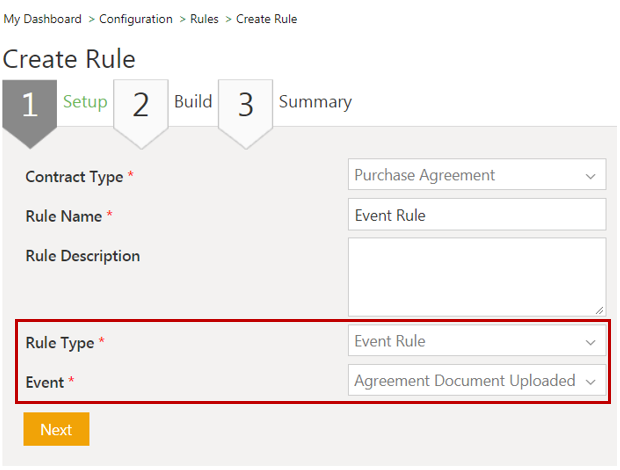Focus the Rule Name text field
The height and width of the screenshot is (470, 620).
tap(477, 214)
